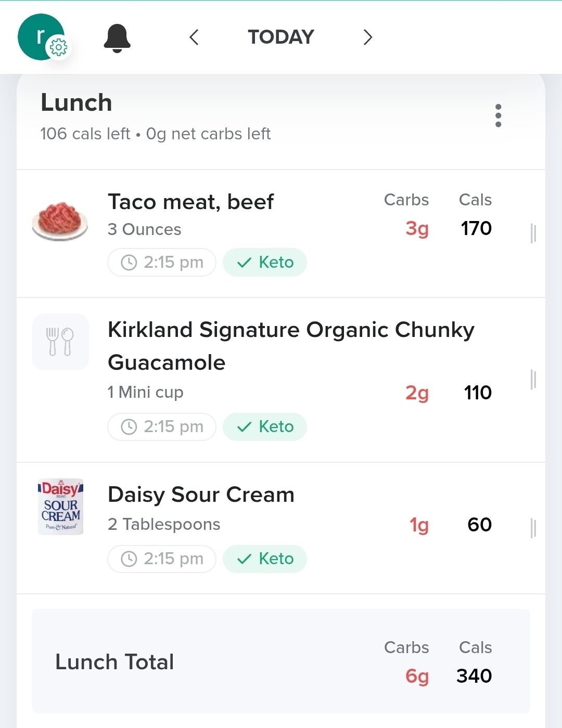The image size is (562, 728).
Task: Change the 2:15 pm time on Taco meat
Action: [x=162, y=262]
